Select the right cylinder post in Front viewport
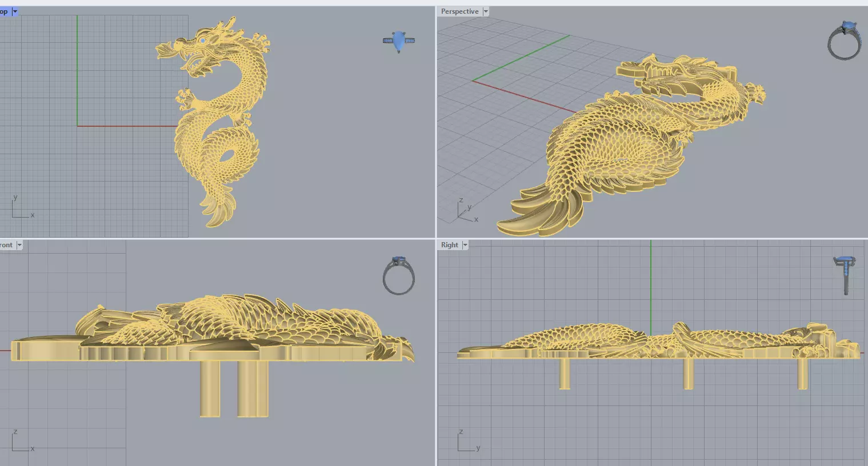868x466 pixels. point(253,388)
